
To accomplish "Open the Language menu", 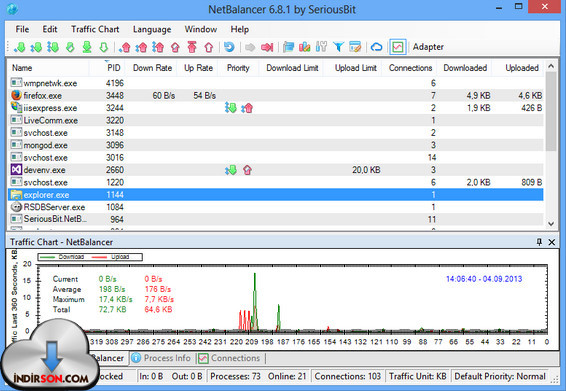I will (152, 29).
